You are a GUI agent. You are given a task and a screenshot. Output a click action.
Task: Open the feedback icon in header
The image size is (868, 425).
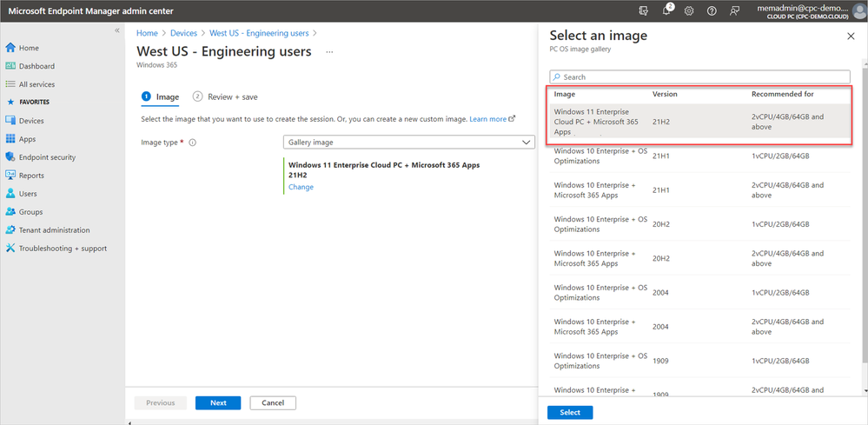734,10
